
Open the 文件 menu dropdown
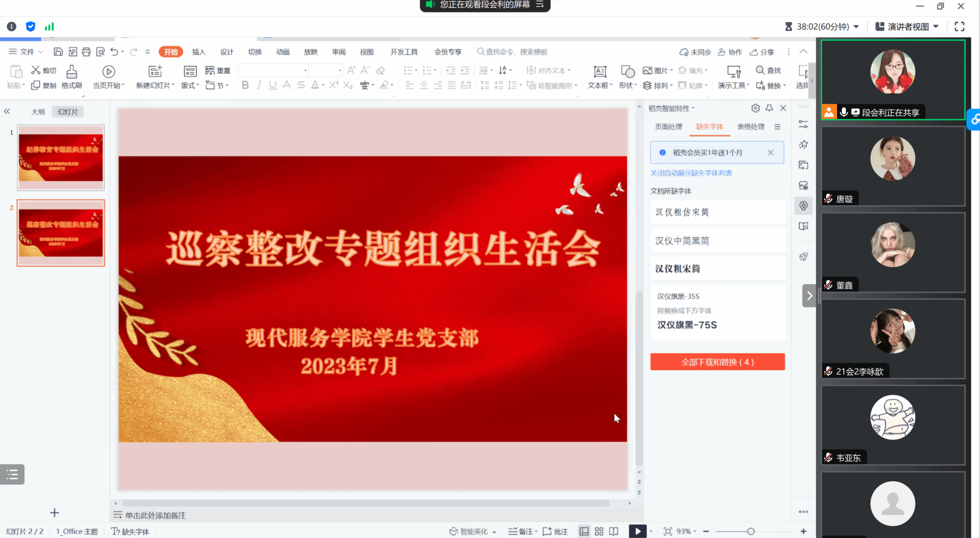click(27, 52)
